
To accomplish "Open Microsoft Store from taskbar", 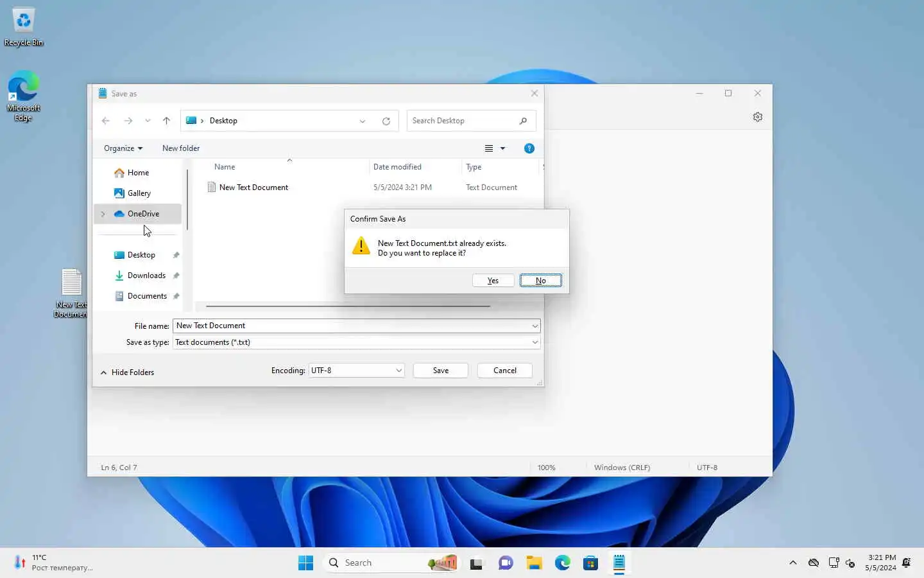I will [591, 563].
